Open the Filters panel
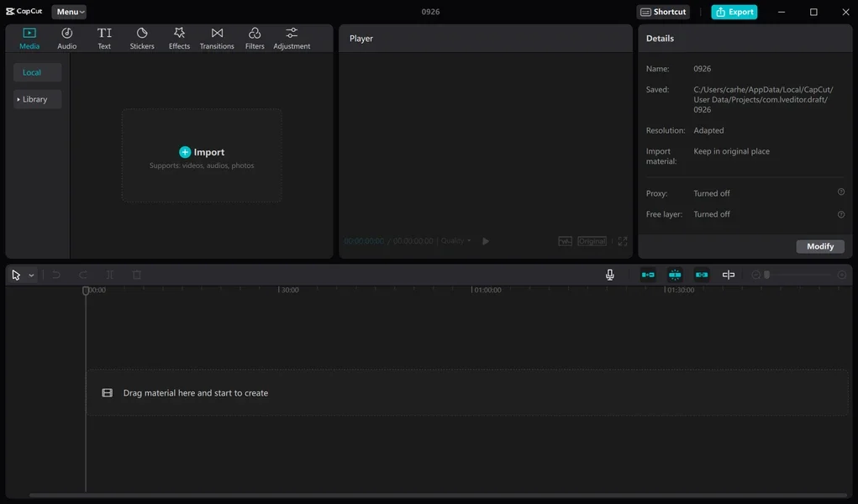Screen dimensions: 858x504 254,37
